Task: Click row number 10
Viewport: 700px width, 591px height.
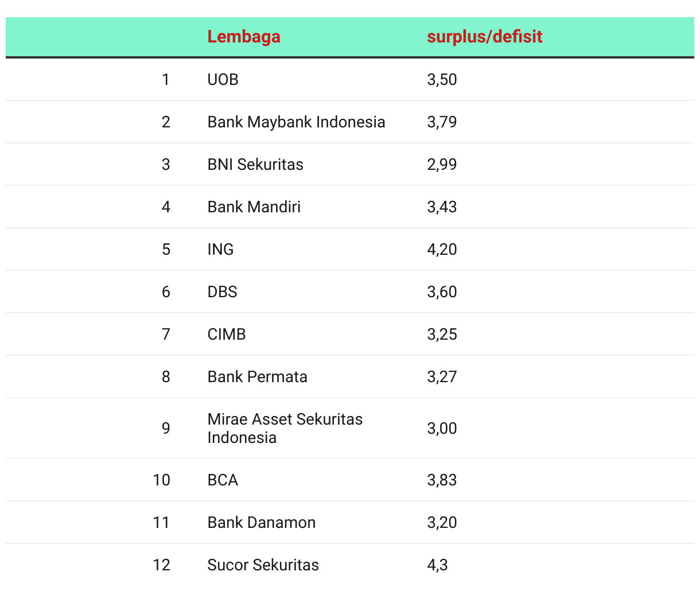Action: 162,480
